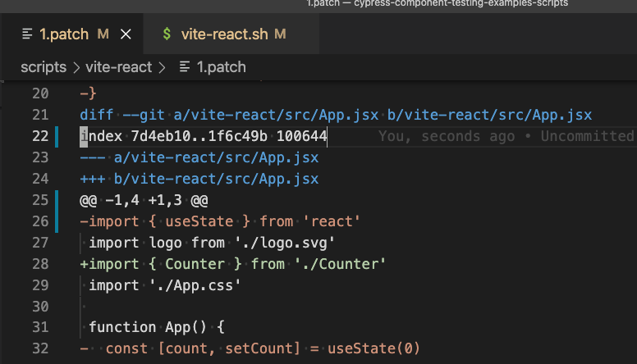Close the 1.patch tab
The height and width of the screenshot is (364, 637).
126,34
